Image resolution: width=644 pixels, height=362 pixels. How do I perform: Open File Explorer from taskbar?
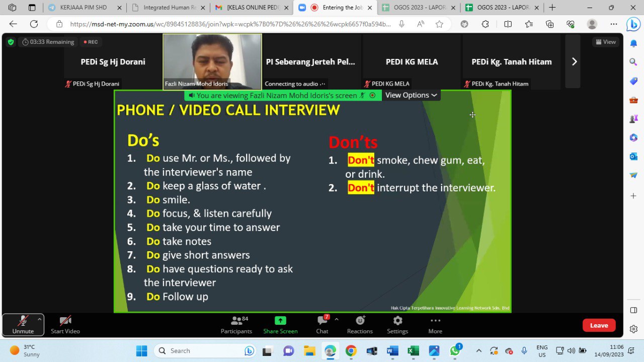tap(309, 351)
